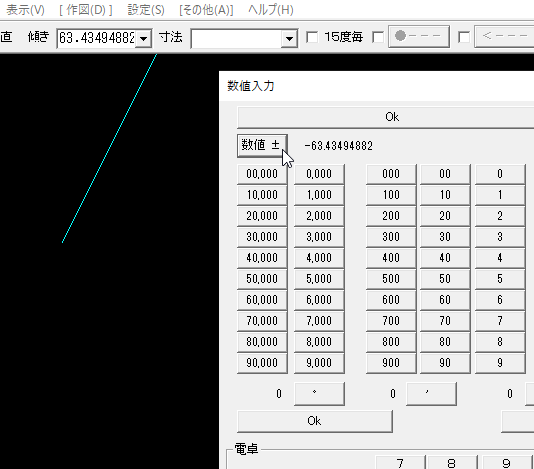The height and width of the screenshot is (469, 534).
Task: Click calculator key 8 in 電卓
Action: pyautogui.click(x=452, y=463)
